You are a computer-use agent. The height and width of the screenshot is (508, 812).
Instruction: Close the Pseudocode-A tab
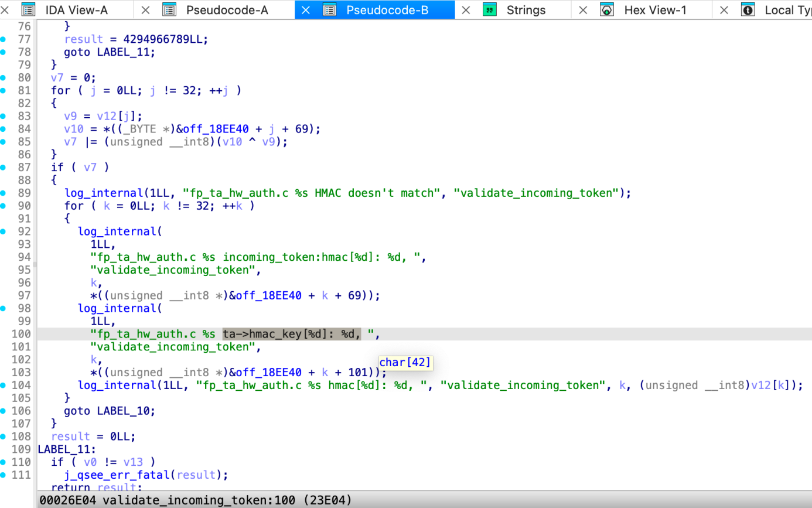coord(146,10)
